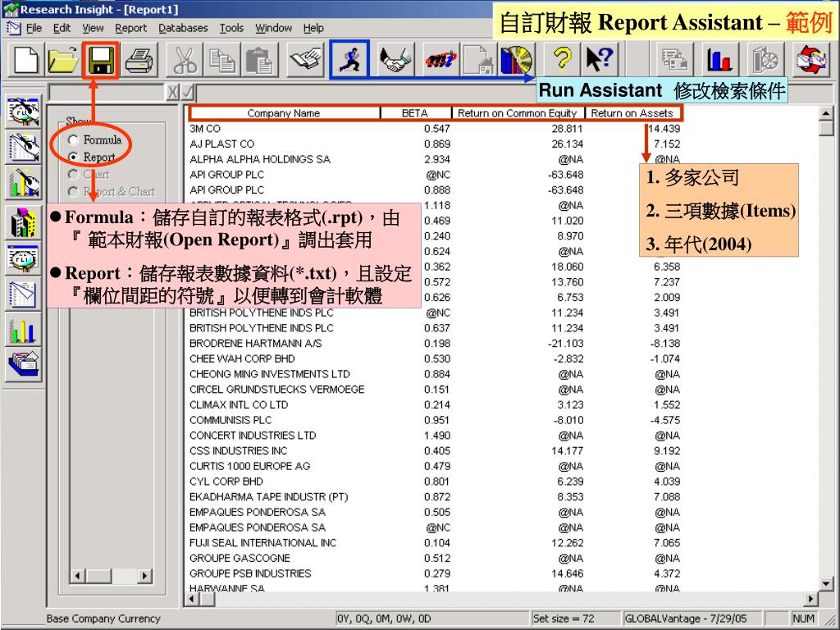Click the books and disc toolbar icon

(516, 59)
